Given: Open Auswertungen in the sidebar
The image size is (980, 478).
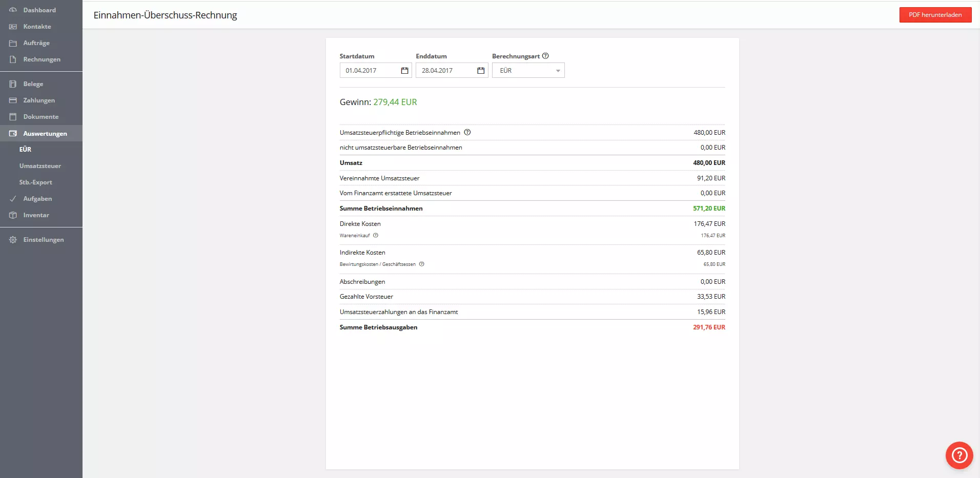Looking at the screenshot, I should coord(45,134).
